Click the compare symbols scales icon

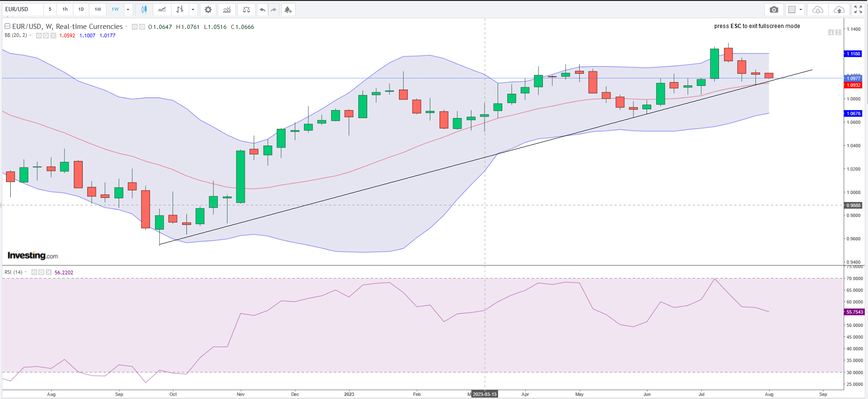[x=246, y=9]
